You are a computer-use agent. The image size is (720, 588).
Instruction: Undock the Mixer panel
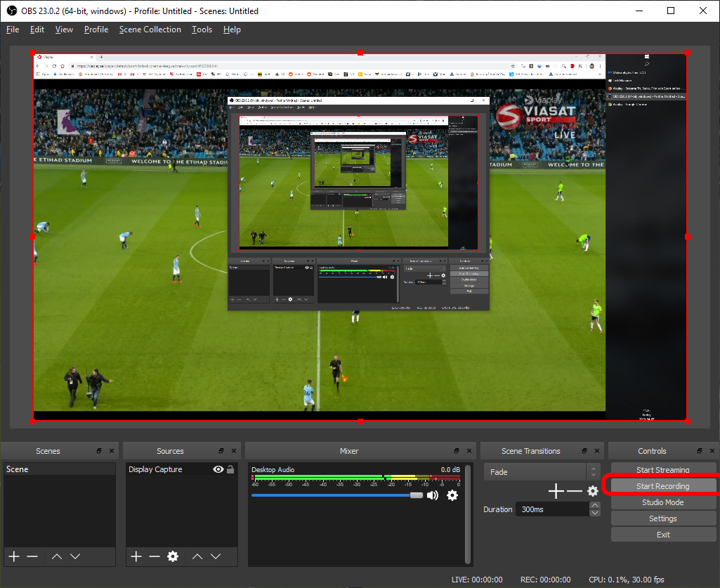click(x=457, y=450)
